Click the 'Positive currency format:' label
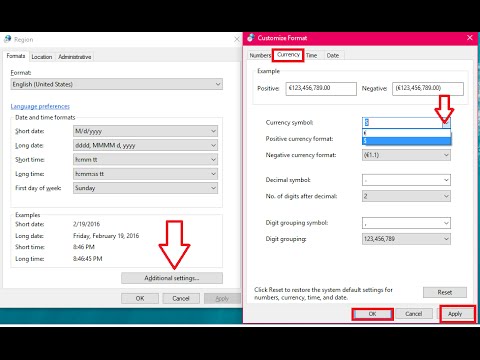Viewport: 480px width, 360px height. [299, 139]
